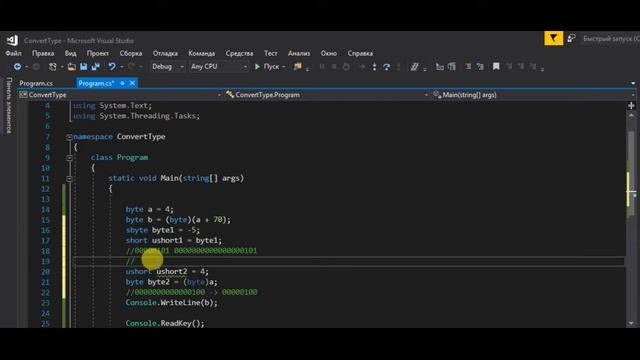Click Console.WriteLine(b); on line 23
The height and width of the screenshot is (360, 640).
tap(171, 302)
